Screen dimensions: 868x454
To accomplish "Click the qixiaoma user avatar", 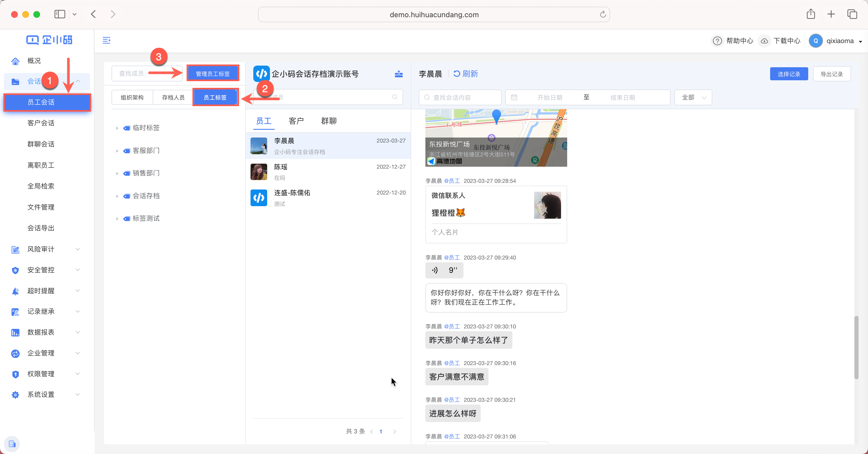I will coord(816,41).
